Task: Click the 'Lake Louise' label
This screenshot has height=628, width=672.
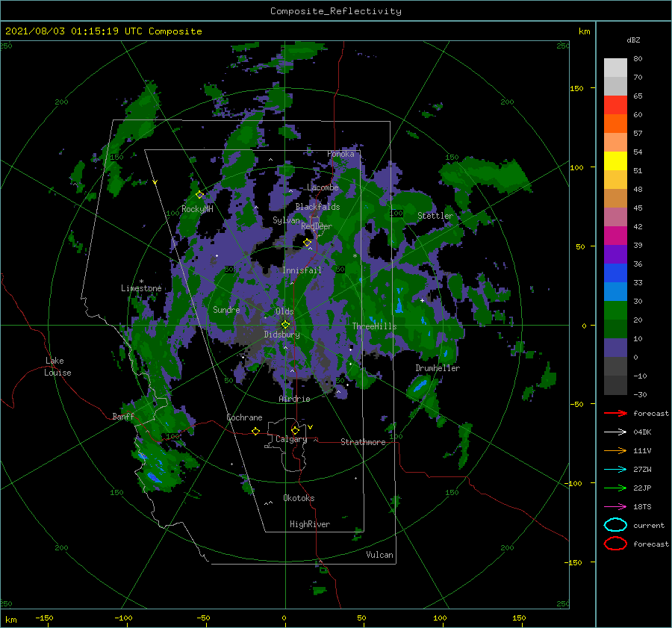Action: coord(57,367)
